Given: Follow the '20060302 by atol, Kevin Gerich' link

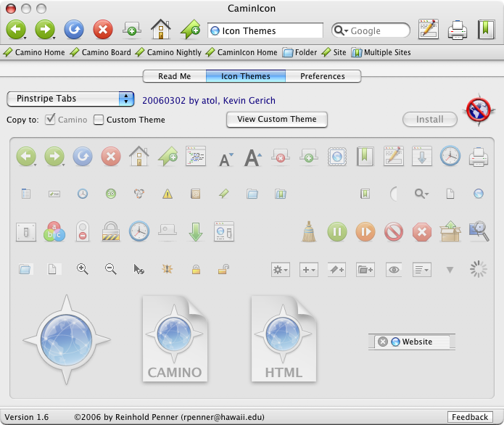Looking at the screenshot, I should point(209,101).
